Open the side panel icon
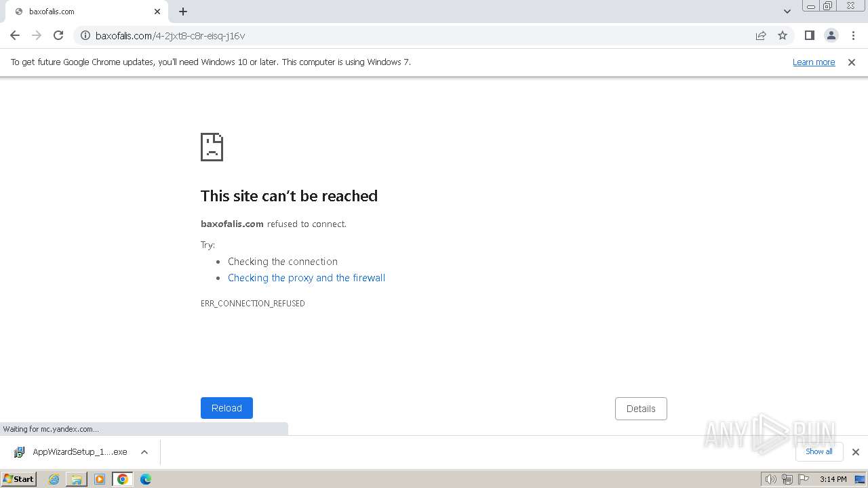Viewport: 868px width, 488px height. coord(809,35)
